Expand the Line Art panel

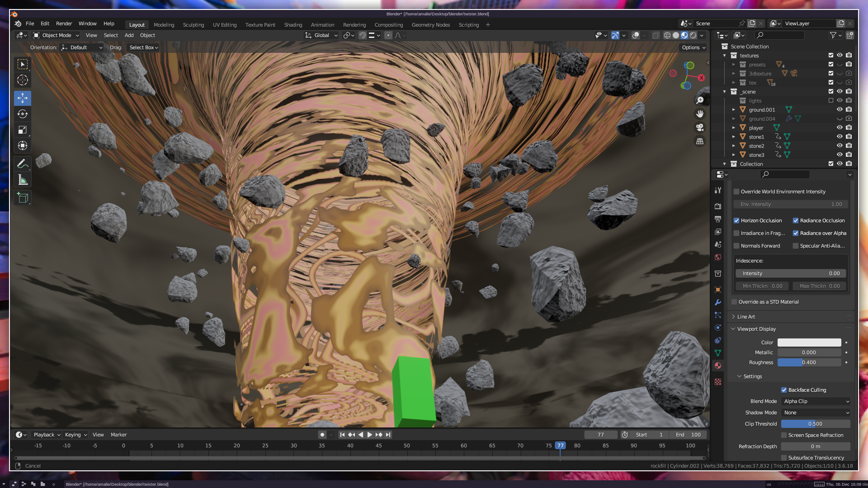(746, 317)
